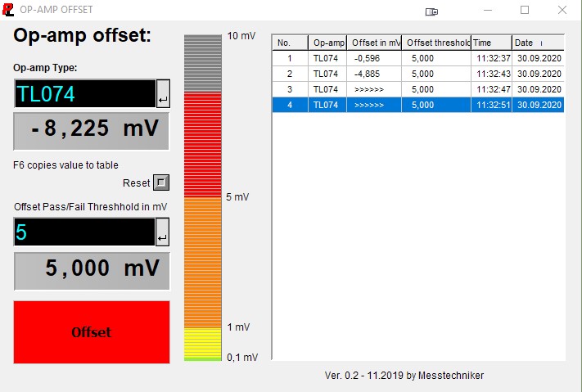Image resolution: width=582 pixels, height=392 pixels.
Task: Click the red Offset indicator
Action: (x=92, y=332)
